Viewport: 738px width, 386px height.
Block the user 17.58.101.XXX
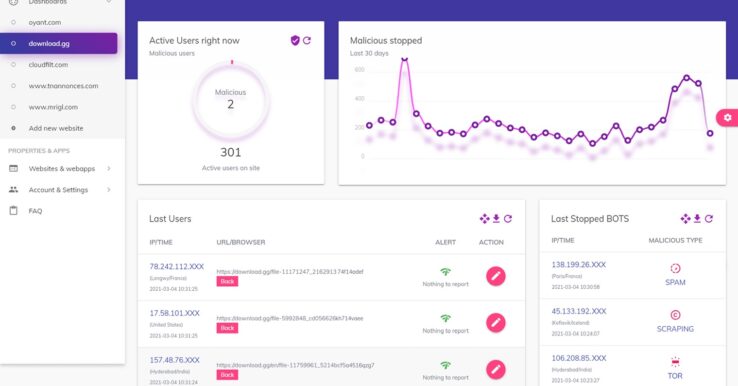[x=227, y=328]
